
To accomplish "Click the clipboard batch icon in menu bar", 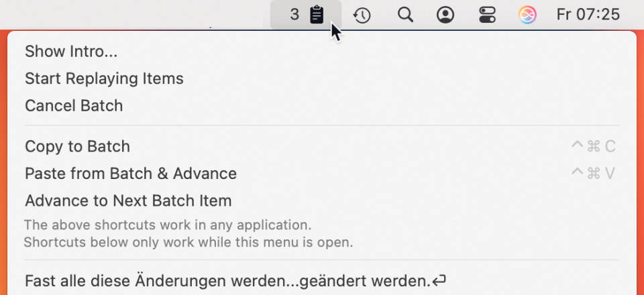I will 317,15.
